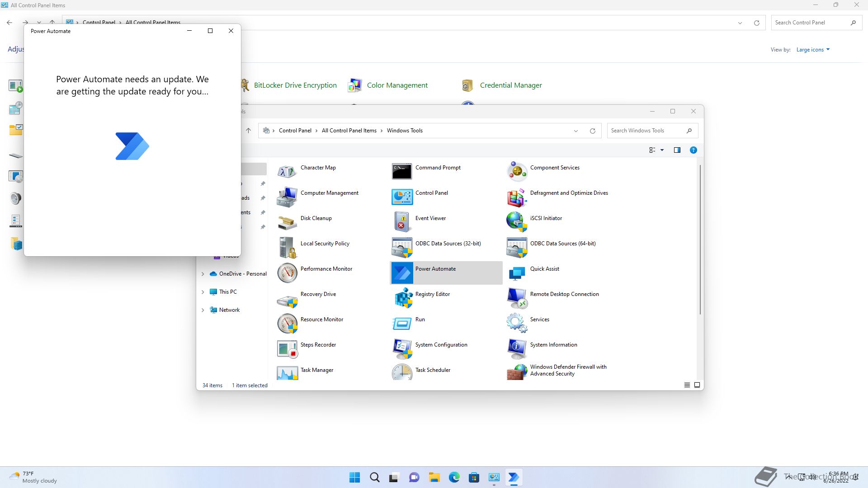Image resolution: width=868 pixels, height=488 pixels.
Task: Open taskbar Search icon
Action: (x=374, y=477)
